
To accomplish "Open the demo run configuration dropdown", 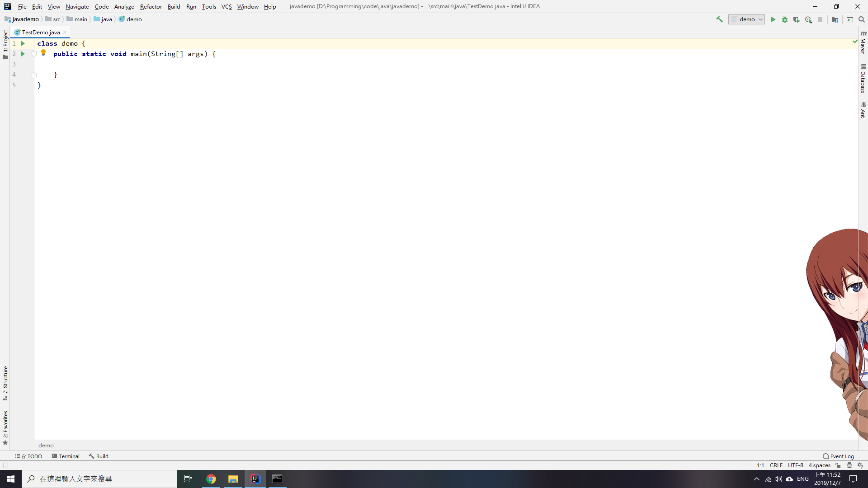I will 746,19.
